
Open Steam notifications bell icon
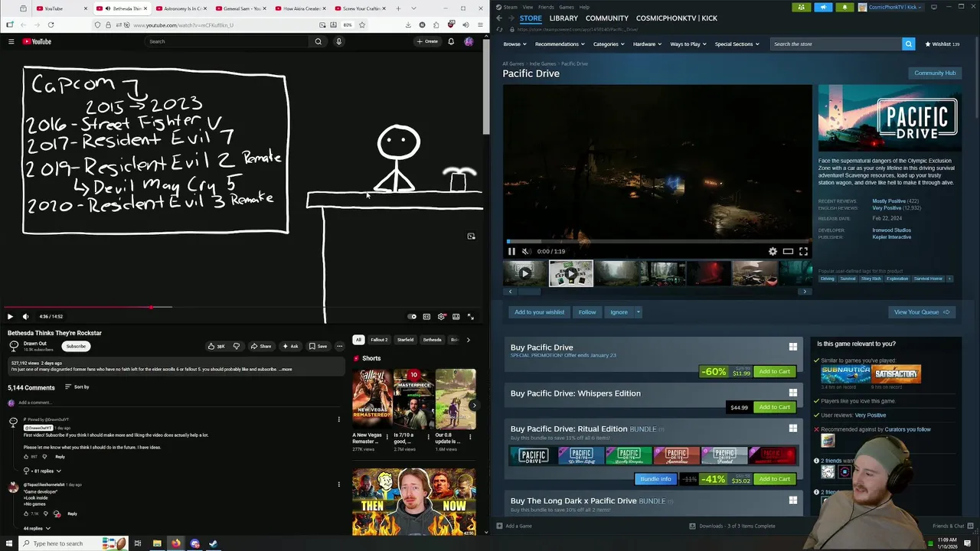click(844, 7)
